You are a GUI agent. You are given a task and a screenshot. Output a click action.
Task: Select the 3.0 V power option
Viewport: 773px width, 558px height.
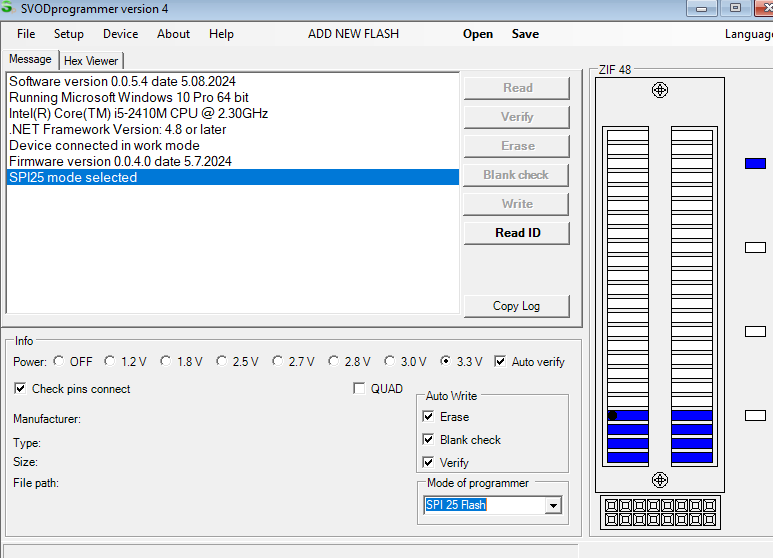[389, 361]
